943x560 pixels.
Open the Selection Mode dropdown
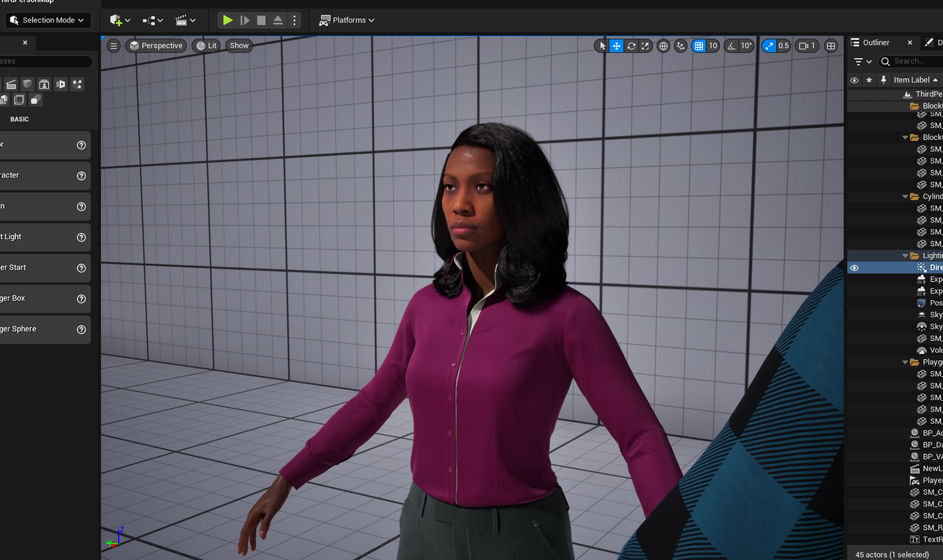(48, 20)
